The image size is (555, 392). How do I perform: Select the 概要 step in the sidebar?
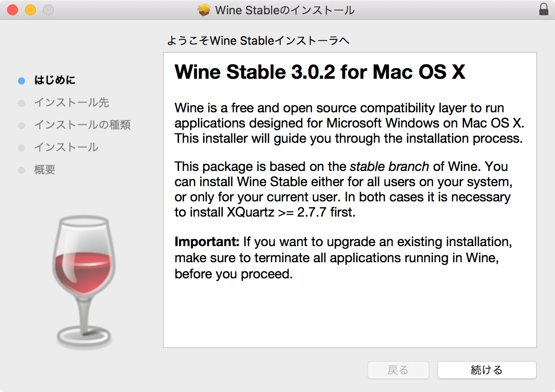tap(45, 170)
